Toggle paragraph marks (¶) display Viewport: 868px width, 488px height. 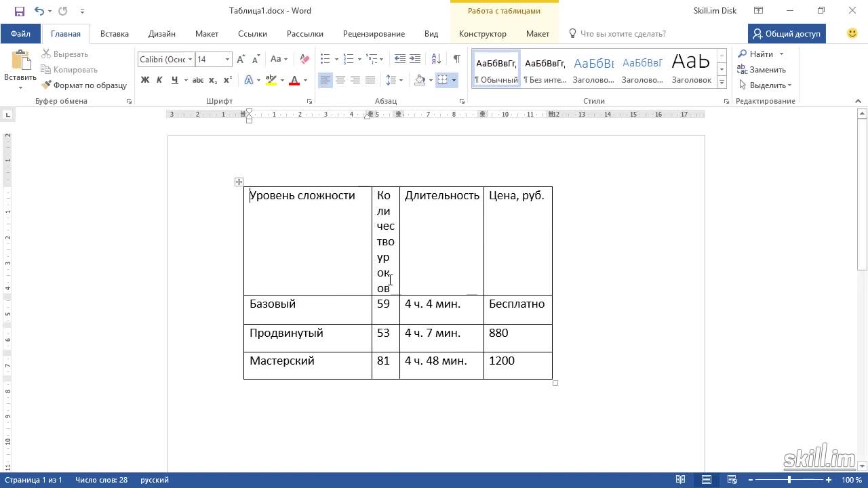tap(457, 60)
